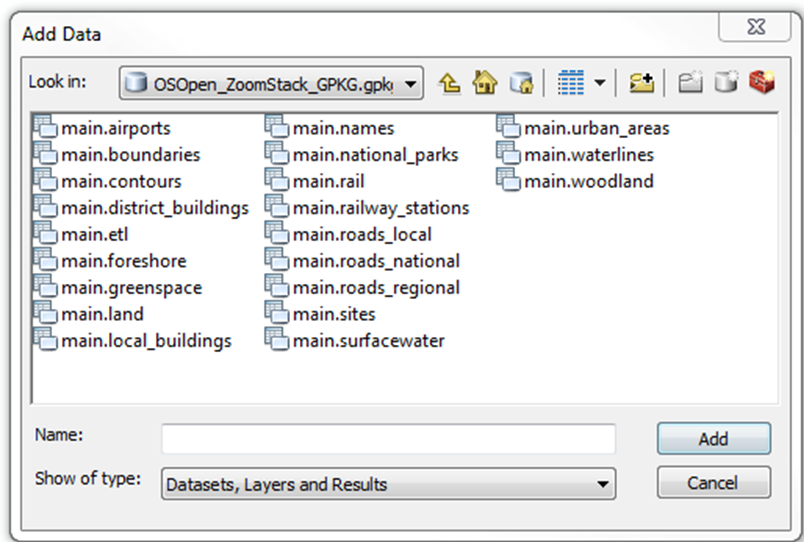
Task: Select main.surfacewater layer
Action: click(x=355, y=340)
